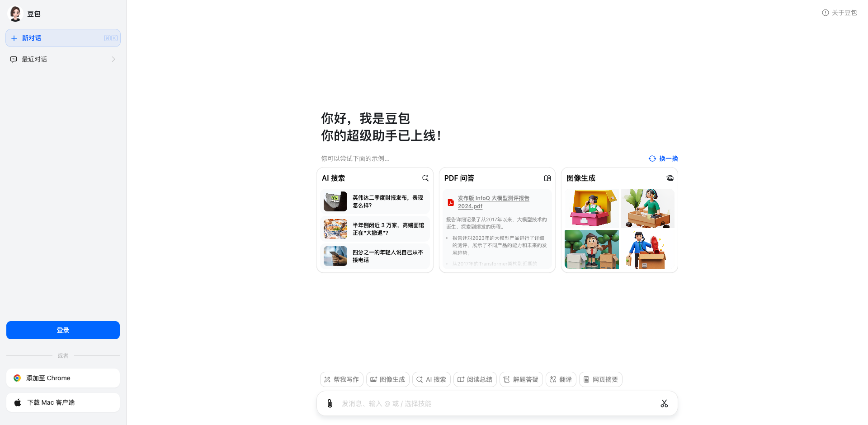Click the chat bubble icon beside 最近对话

click(14, 59)
